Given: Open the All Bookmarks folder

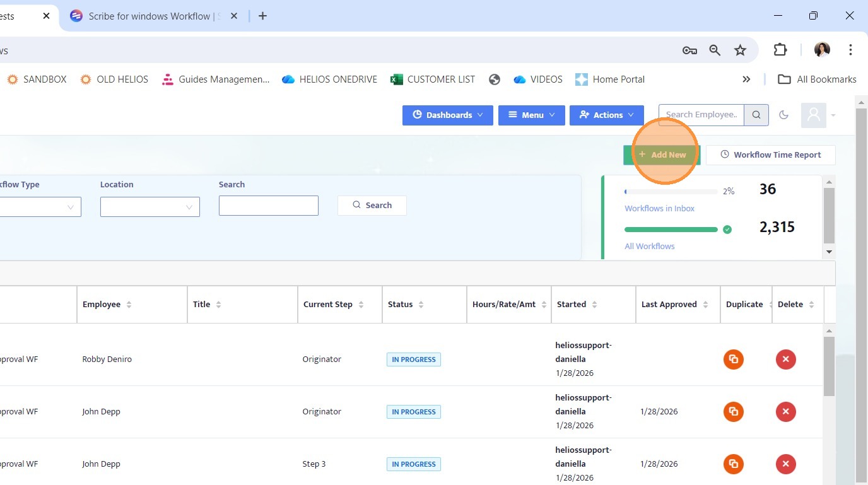Looking at the screenshot, I should (x=817, y=79).
